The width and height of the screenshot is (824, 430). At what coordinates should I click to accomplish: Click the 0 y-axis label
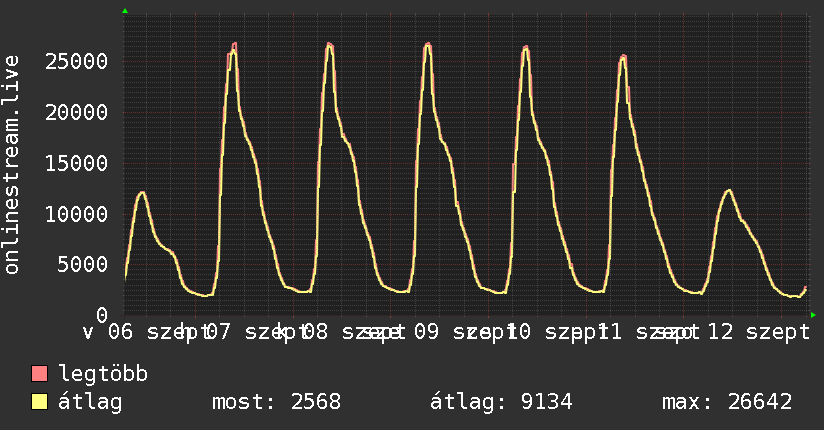pyautogui.click(x=102, y=315)
